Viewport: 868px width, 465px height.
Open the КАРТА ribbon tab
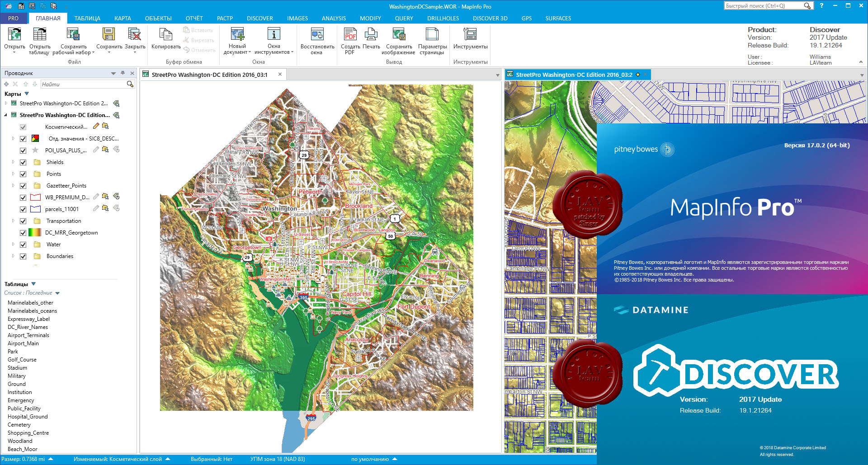click(x=123, y=19)
